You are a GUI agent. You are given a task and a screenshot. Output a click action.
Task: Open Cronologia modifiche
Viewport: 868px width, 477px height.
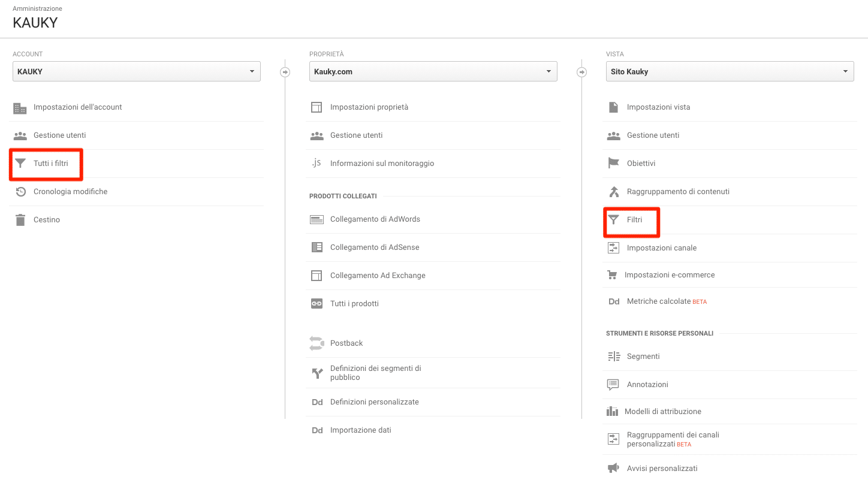71,192
